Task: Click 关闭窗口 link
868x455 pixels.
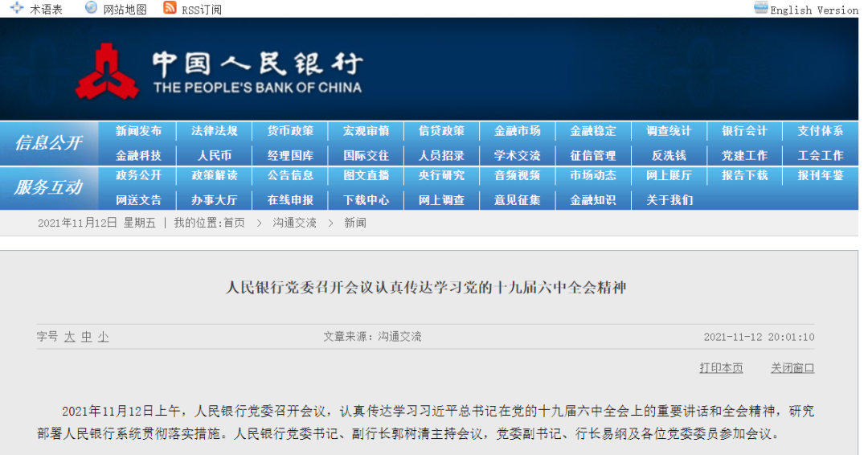Action: (x=792, y=368)
